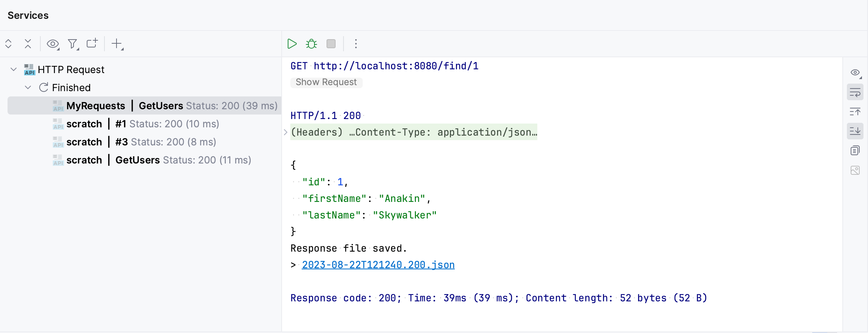This screenshot has height=333, width=868.
Task: Click the Add Service plus icon
Action: click(117, 44)
